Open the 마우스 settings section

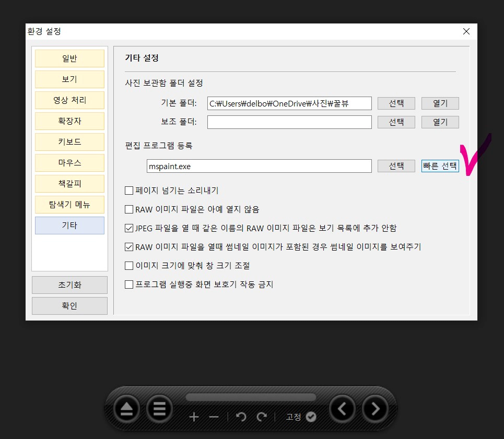coord(69,163)
